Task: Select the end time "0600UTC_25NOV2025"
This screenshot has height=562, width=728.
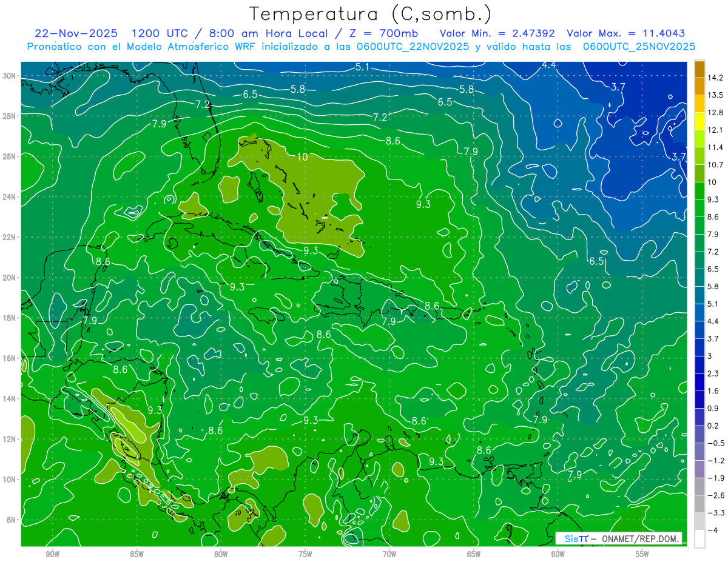Action: click(639, 47)
